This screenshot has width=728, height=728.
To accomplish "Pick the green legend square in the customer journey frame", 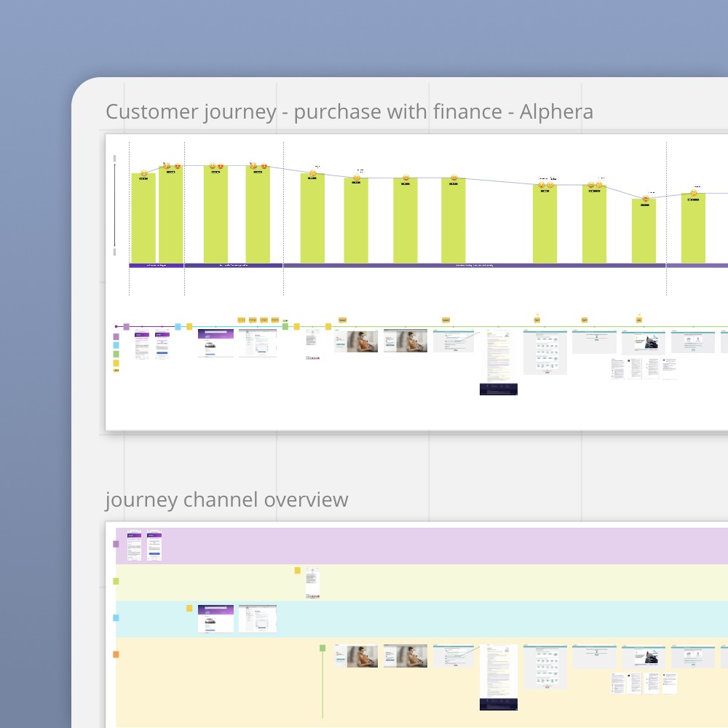I will tap(116, 354).
